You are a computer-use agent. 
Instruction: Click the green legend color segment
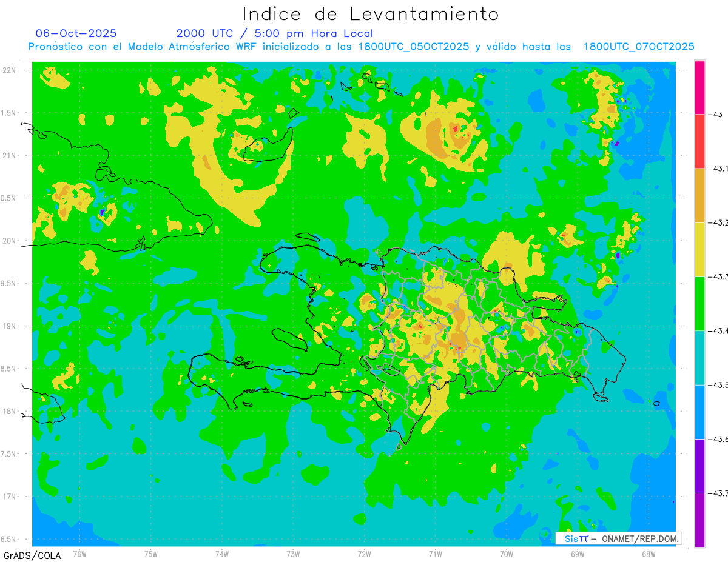(x=699, y=303)
